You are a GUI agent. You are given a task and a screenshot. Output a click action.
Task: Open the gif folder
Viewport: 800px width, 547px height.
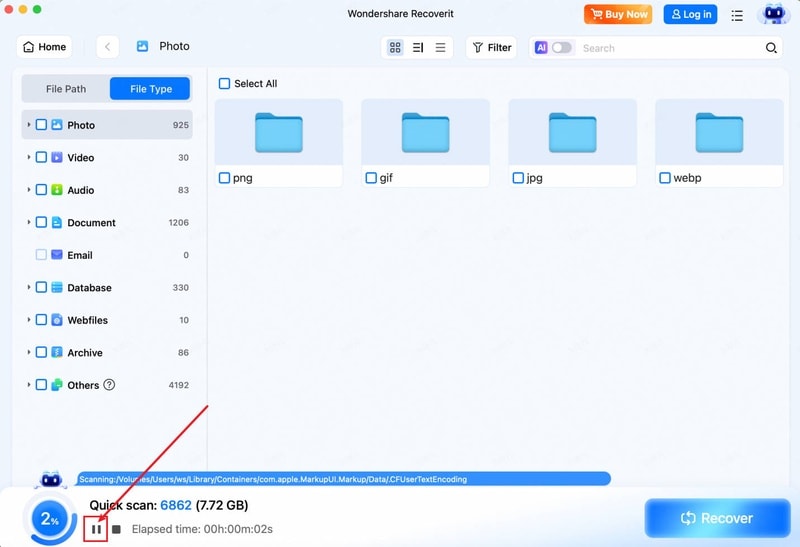click(426, 133)
